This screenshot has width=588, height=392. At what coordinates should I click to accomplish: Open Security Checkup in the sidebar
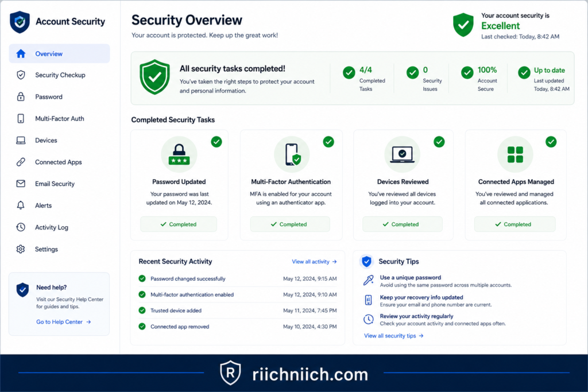[59, 75]
